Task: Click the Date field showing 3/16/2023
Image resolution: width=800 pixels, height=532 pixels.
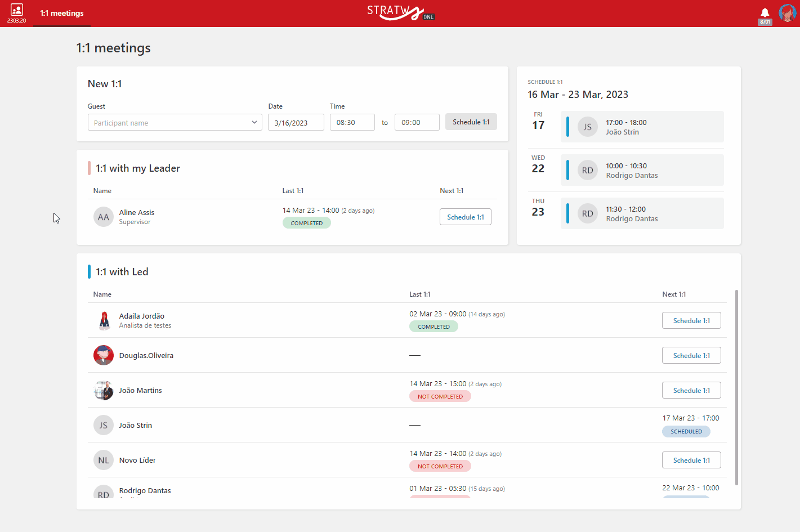Action: (296, 123)
